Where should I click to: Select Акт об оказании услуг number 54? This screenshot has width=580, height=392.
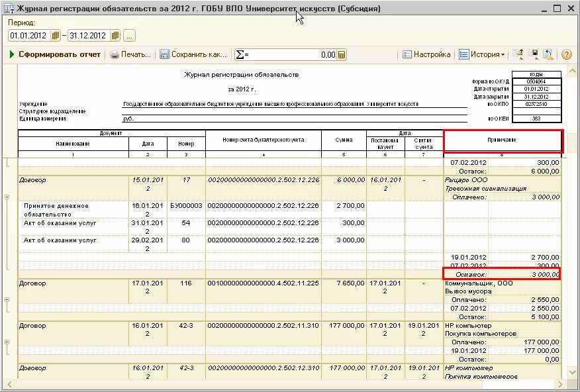coord(186,226)
